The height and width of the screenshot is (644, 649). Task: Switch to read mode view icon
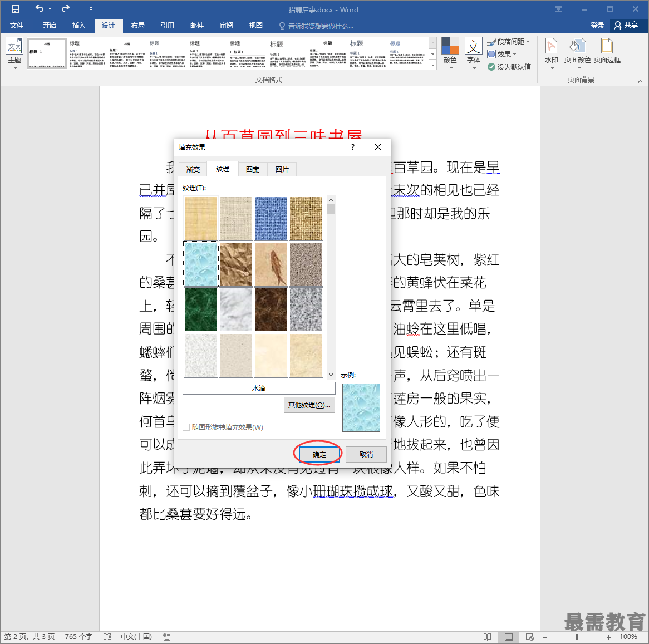(x=487, y=637)
